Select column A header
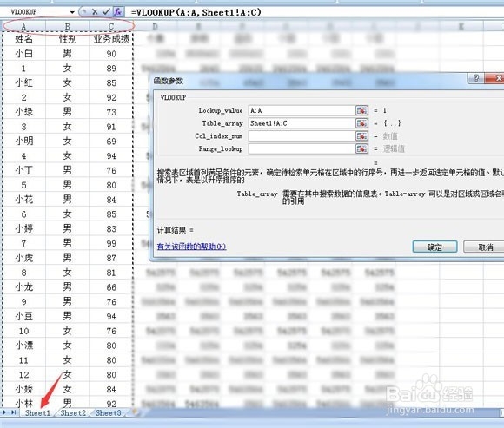The width and height of the screenshot is (504, 428). tap(23, 26)
